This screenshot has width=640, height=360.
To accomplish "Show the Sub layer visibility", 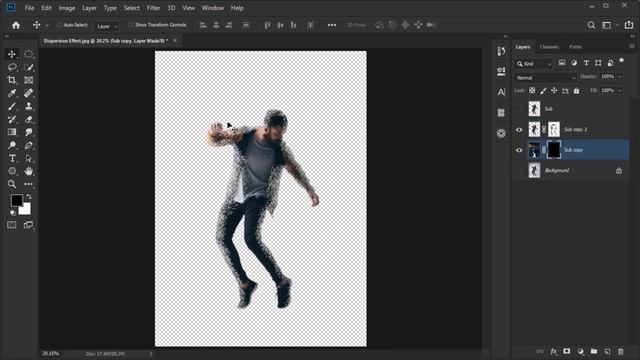I will pyautogui.click(x=519, y=109).
